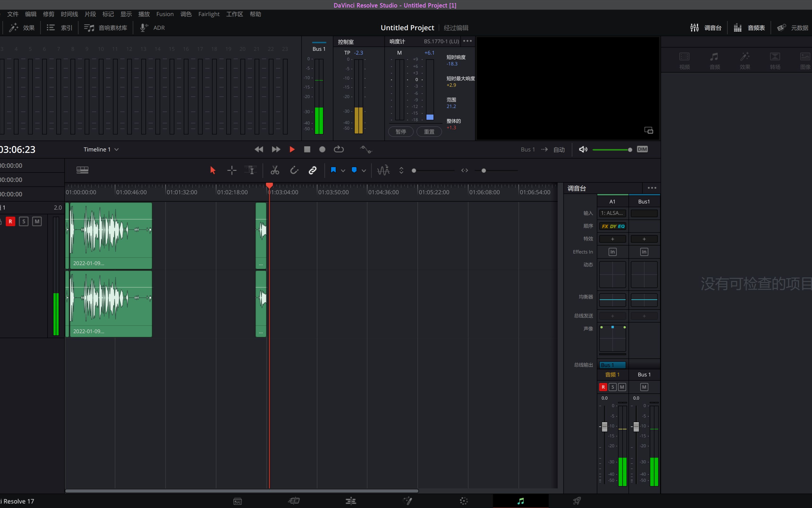Image resolution: width=812 pixels, height=508 pixels.
Task: Select the range selection crosshair tool
Action: [x=232, y=170]
